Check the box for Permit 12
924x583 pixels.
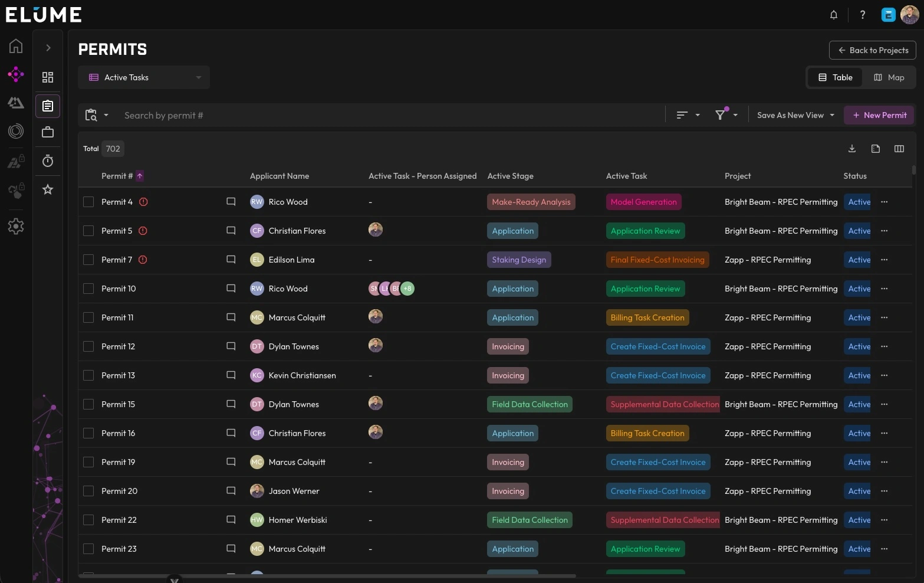88,346
